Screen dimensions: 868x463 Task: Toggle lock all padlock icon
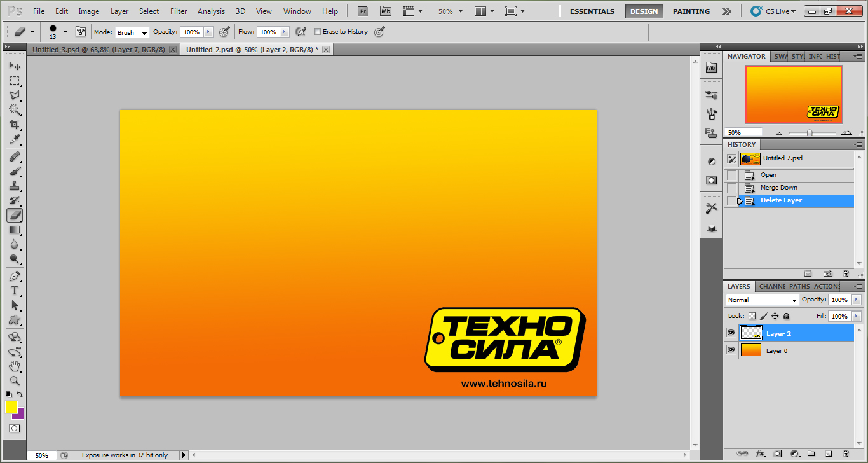786,315
